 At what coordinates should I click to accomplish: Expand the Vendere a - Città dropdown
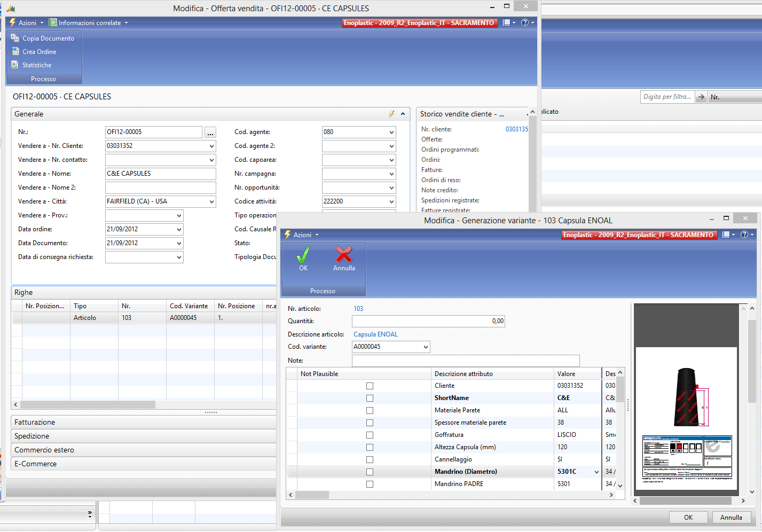point(211,202)
